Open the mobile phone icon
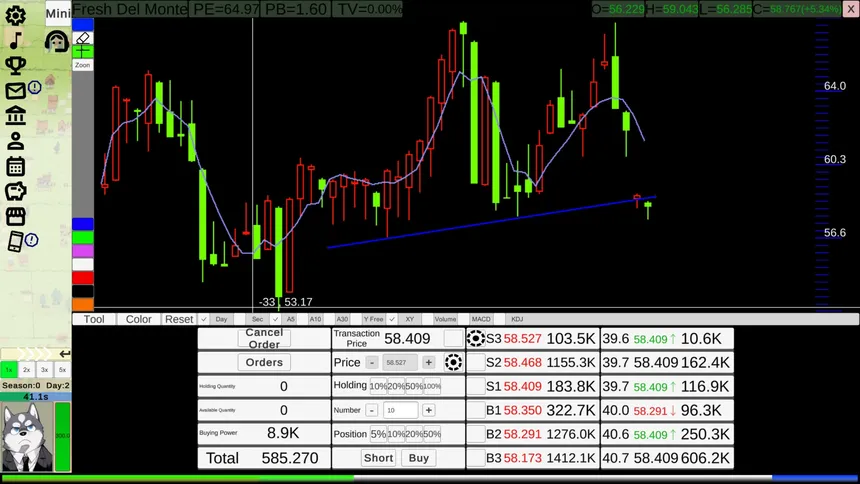This screenshot has width=860, height=484. click(15, 241)
